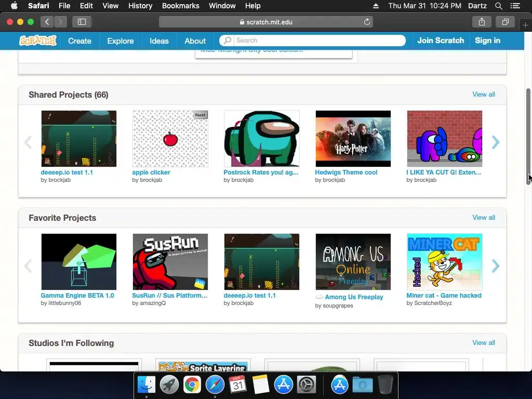Show next Shared Projects with right chevron
Image resolution: width=532 pixels, height=399 pixels.
[496, 142]
